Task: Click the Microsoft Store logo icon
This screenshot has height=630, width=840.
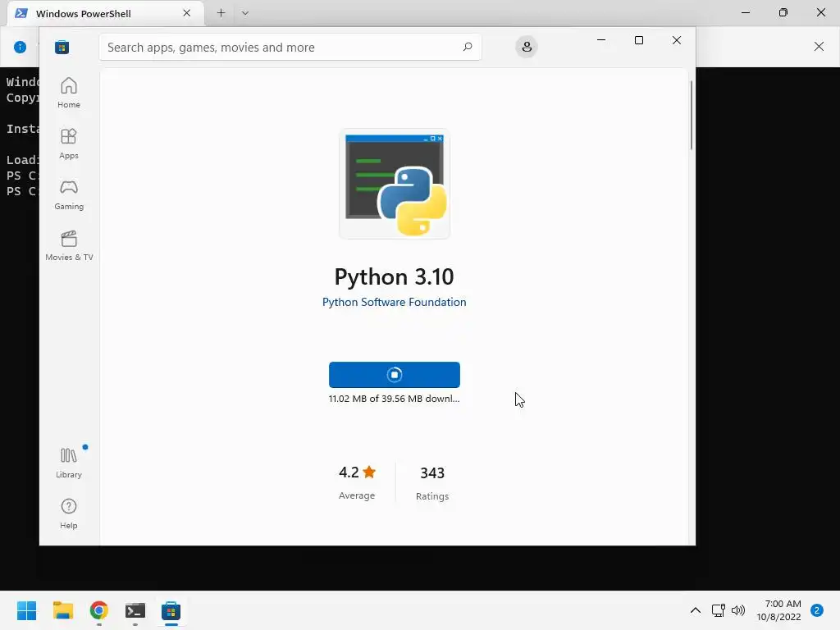Action: pyautogui.click(x=62, y=47)
